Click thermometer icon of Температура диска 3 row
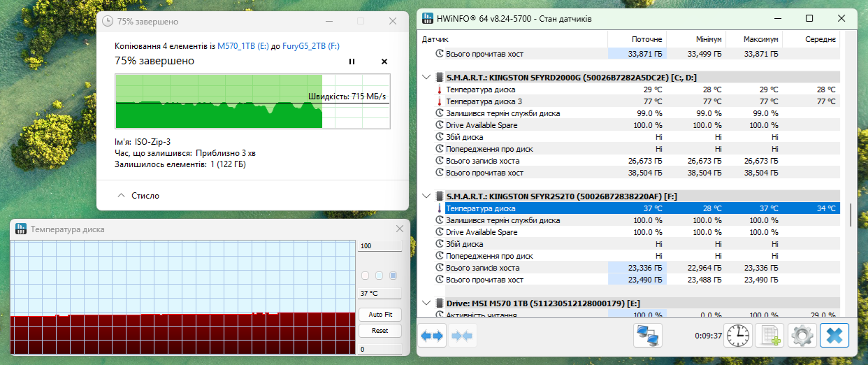The image size is (868, 365). pos(439,101)
